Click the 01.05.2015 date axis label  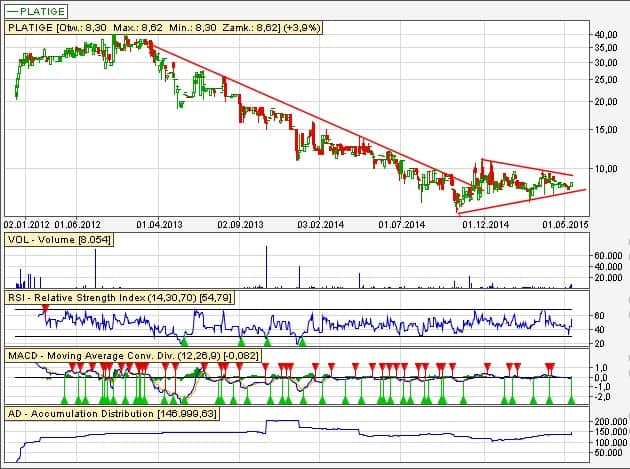pos(562,225)
